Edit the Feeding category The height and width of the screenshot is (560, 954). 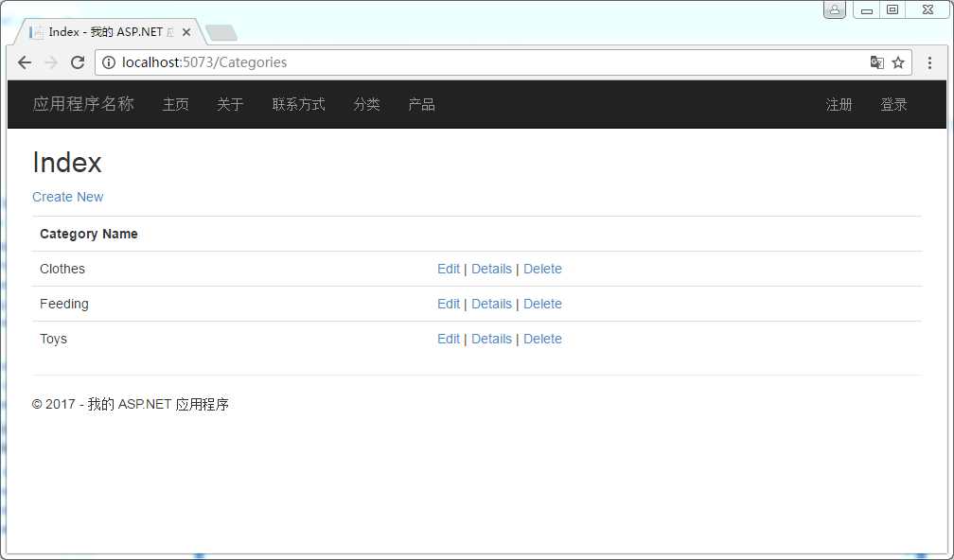(449, 304)
